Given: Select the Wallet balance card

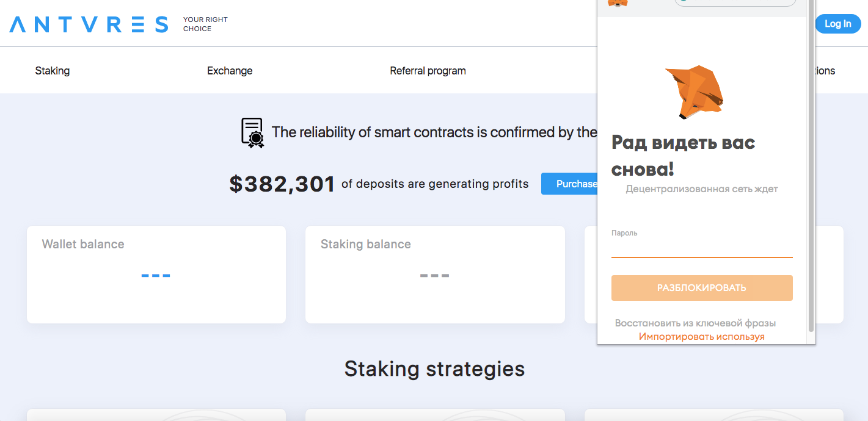Looking at the screenshot, I should click(x=156, y=275).
